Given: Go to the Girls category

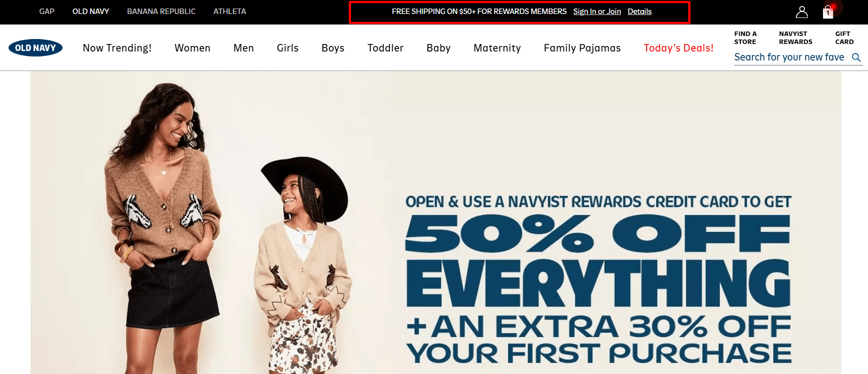Looking at the screenshot, I should [288, 48].
